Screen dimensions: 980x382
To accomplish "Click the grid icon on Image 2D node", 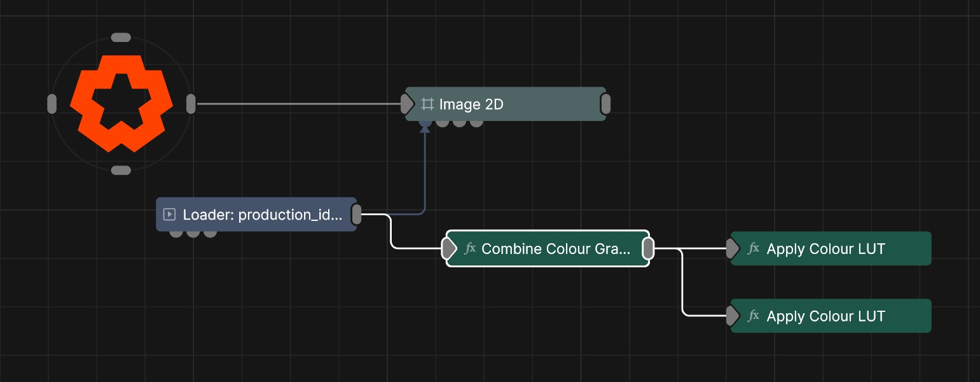I will [427, 104].
